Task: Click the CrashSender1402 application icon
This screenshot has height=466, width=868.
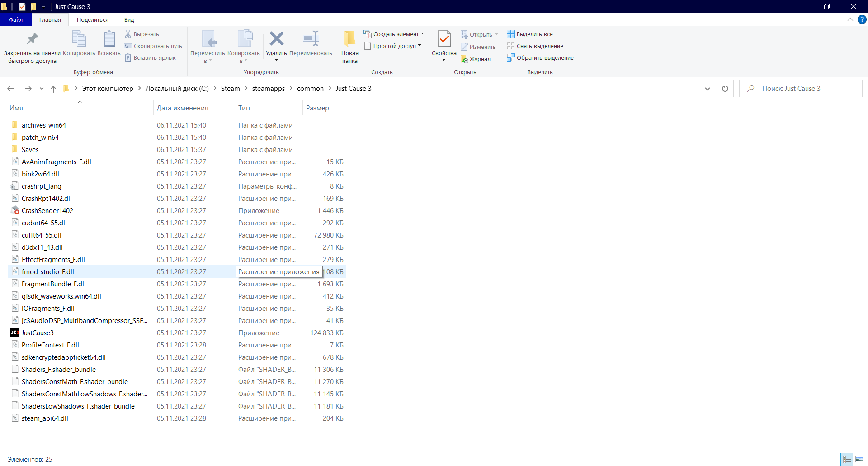Action: point(14,210)
